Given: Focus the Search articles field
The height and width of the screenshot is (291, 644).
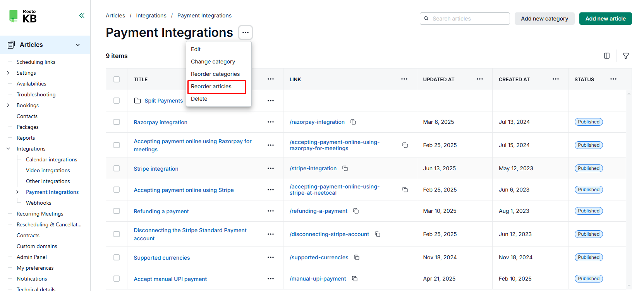Looking at the screenshot, I should [x=465, y=19].
